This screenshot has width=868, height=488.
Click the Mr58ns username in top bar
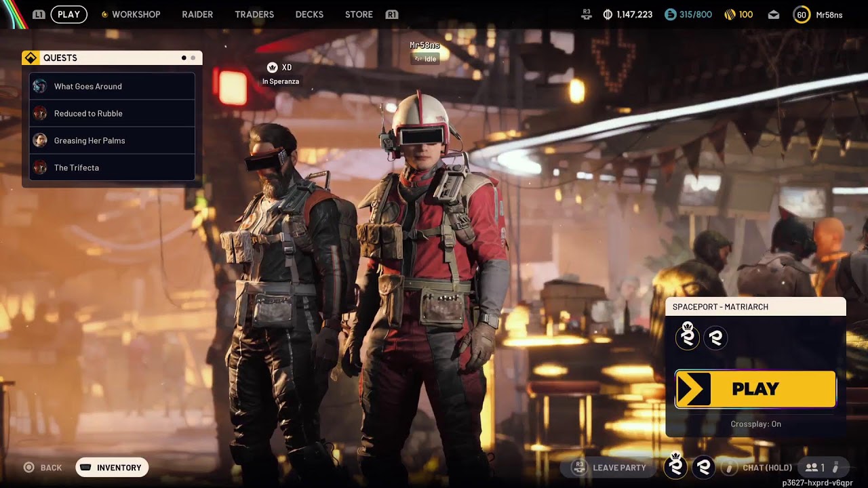pyautogui.click(x=829, y=14)
